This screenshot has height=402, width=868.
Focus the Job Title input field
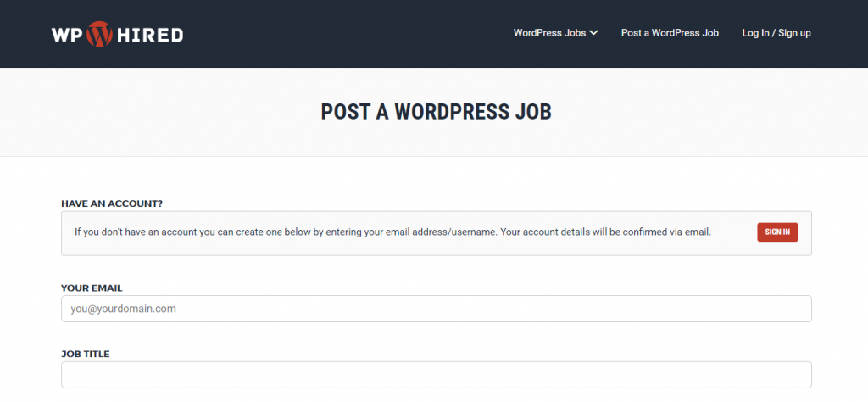coord(437,375)
